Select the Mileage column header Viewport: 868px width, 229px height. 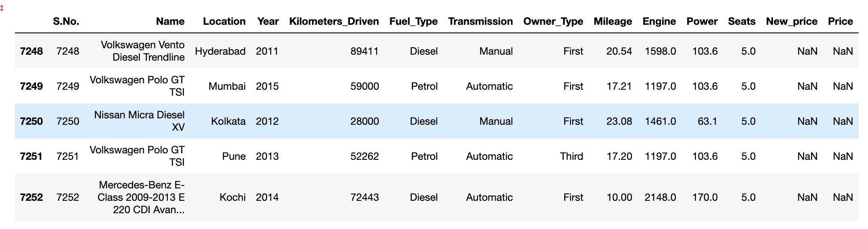612,21
